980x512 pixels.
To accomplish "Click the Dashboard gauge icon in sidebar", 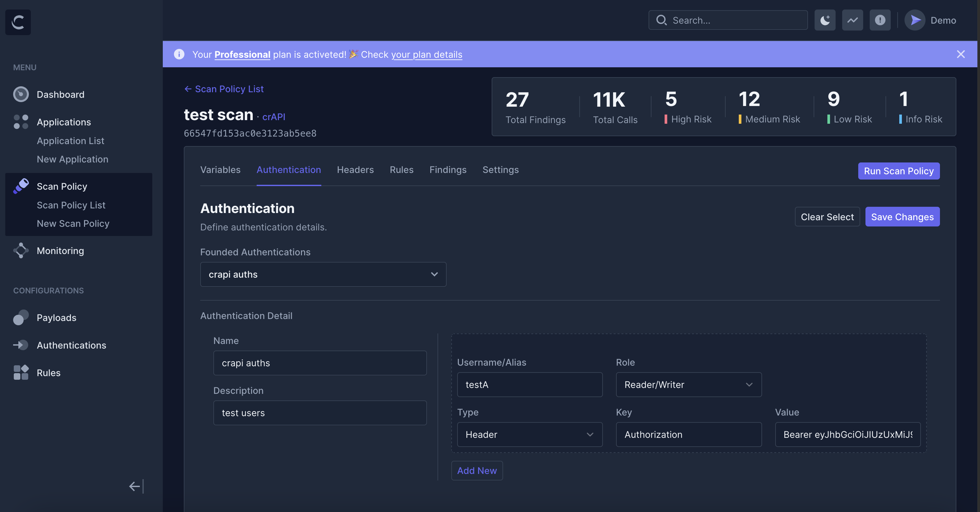I will click(21, 94).
